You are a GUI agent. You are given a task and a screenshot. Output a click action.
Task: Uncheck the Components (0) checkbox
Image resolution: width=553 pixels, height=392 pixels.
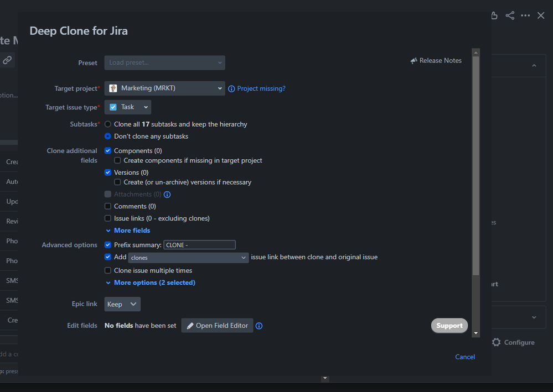pos(108,151)
